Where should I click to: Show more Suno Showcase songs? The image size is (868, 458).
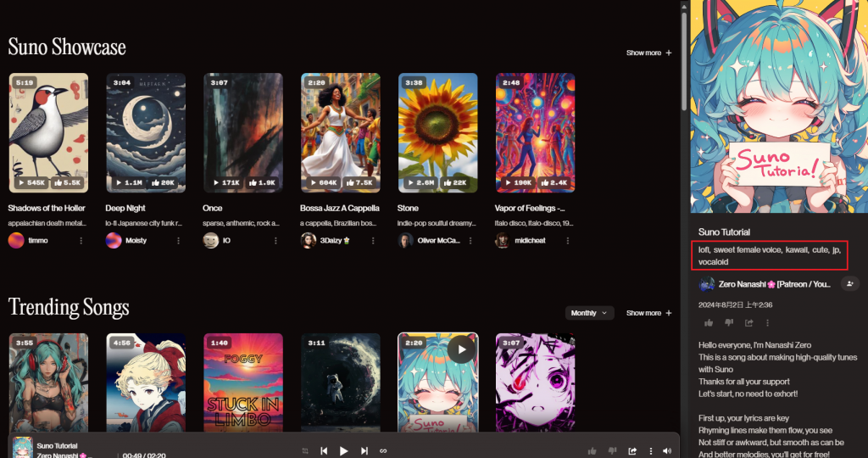(648, 53)
